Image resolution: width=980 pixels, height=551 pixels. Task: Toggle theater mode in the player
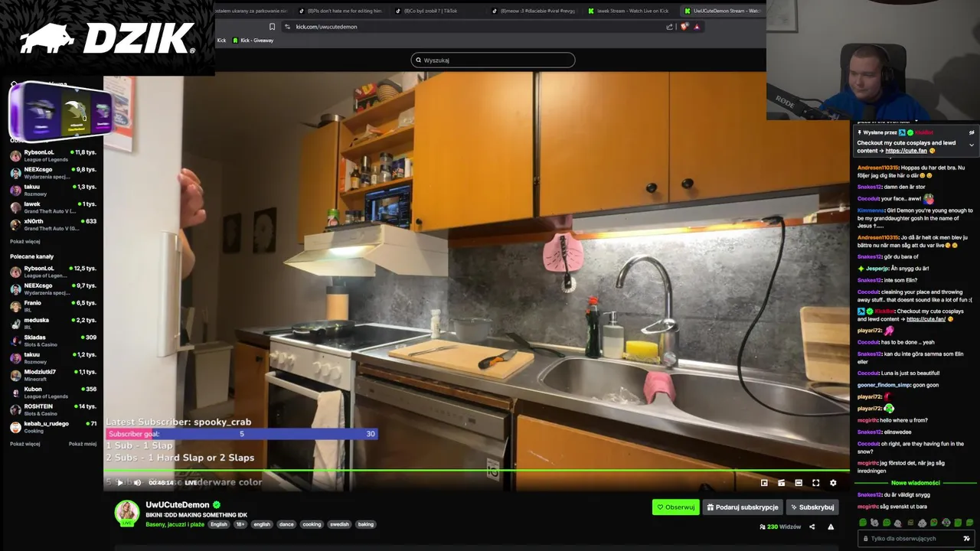pyautogui.click(x=799, y=483)
